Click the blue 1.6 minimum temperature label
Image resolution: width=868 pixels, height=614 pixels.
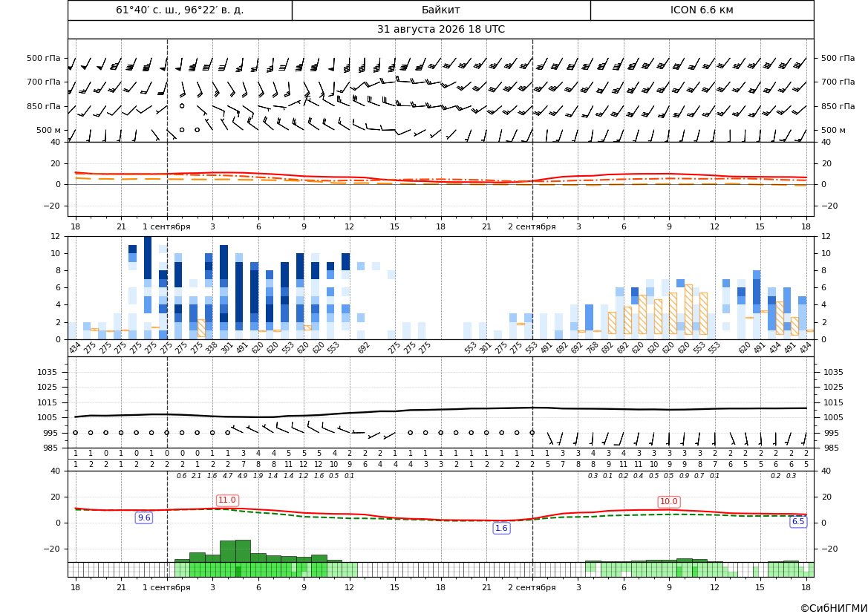point(501,528)
